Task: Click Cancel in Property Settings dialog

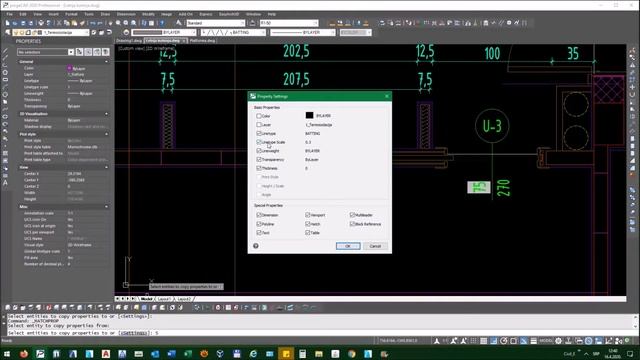Action: 375,246
